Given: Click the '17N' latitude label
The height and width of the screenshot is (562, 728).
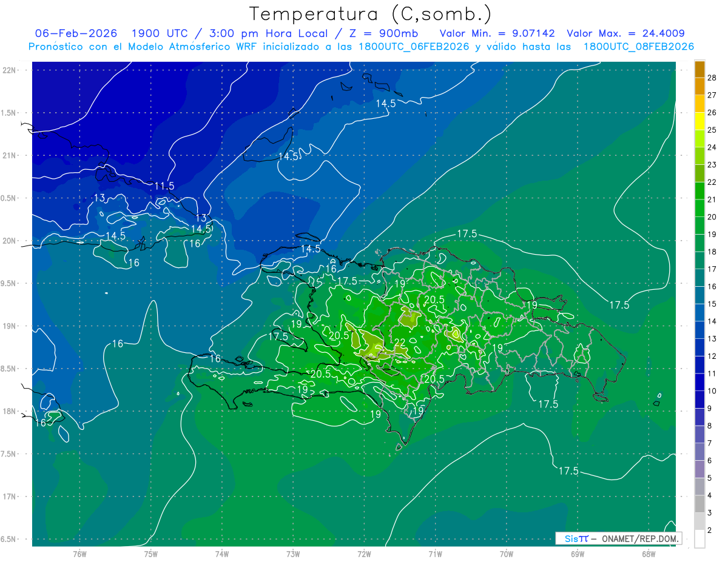Looking at the screenshot, I should tap(9, 497).
